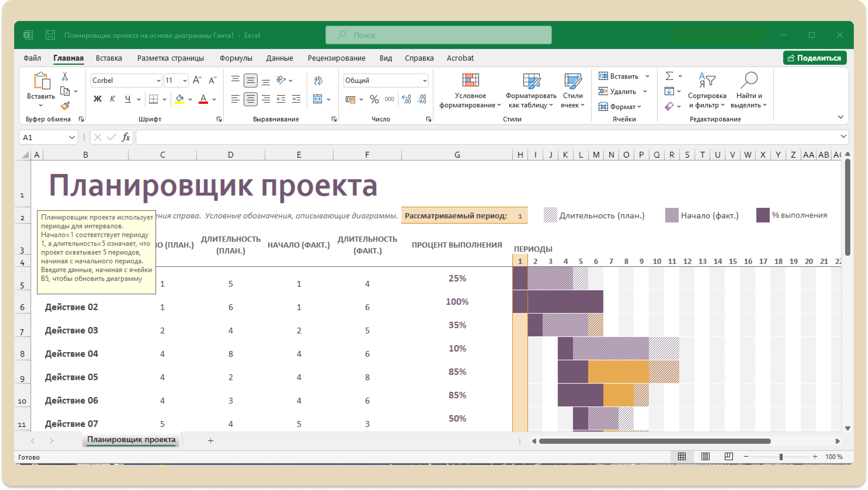Select the Планировщик проекта sheet tab
Screen dimensions: 868x490
(x=131, y=440)
